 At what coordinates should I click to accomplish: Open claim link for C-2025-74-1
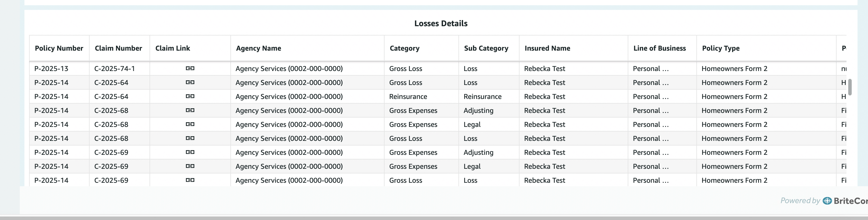pyautogui.click(x=190, y=68)
